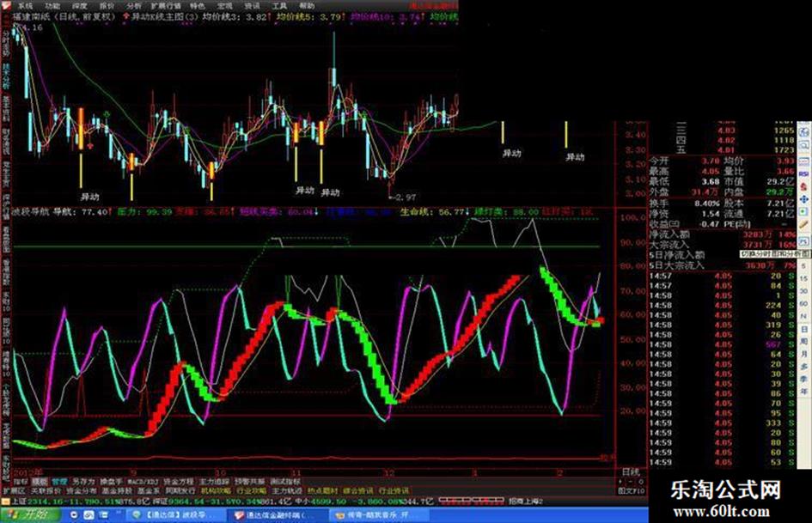Click the red figure icon in right toolbar
Screen dimensions: 812x523
[x=803, y=186]
